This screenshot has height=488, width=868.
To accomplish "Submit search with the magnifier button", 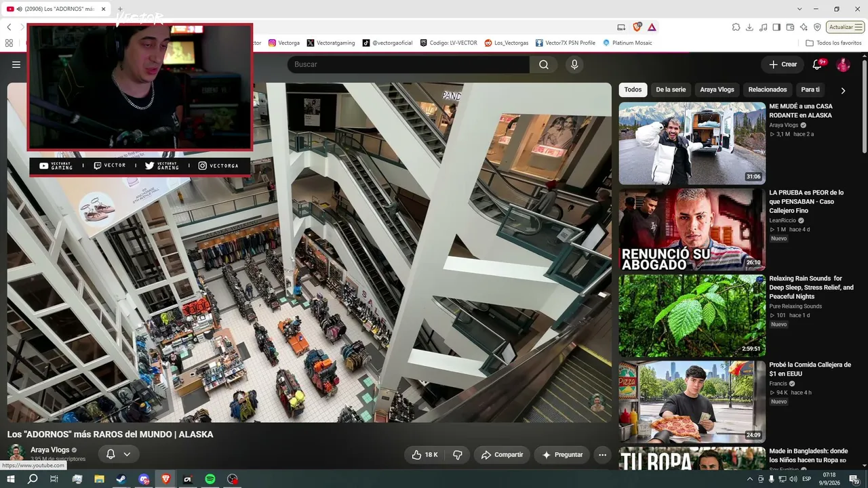I will [543, 64].
